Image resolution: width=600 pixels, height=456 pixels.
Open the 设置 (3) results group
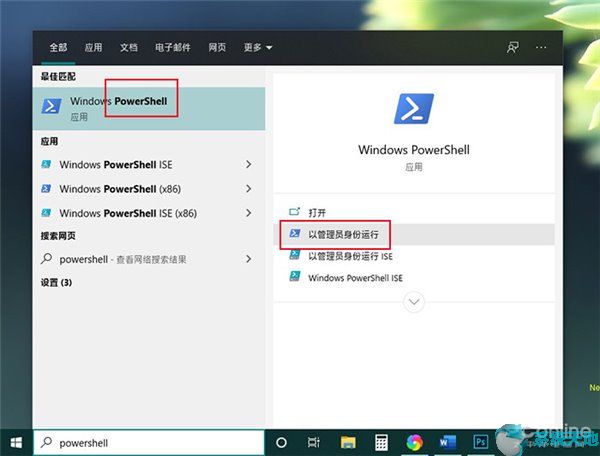[56, 283]
